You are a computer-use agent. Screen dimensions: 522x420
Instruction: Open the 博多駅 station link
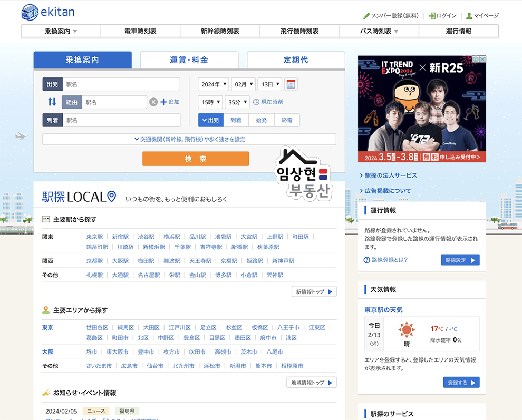(223, 275)
